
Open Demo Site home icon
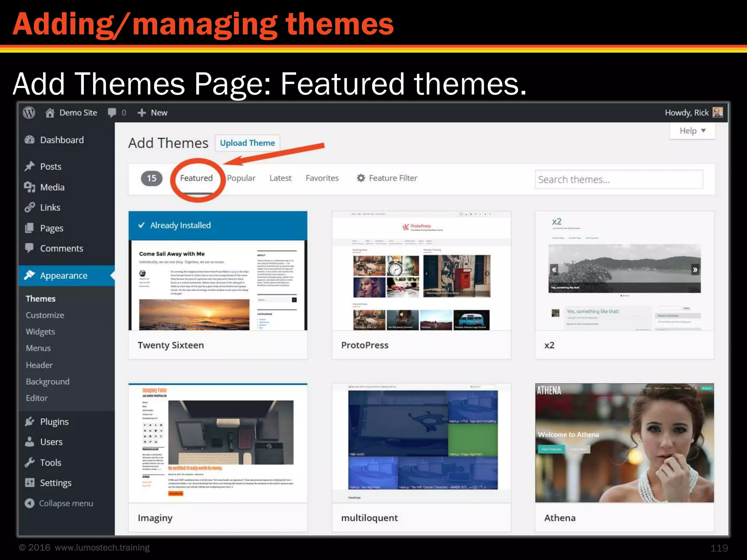coord(50,113)
